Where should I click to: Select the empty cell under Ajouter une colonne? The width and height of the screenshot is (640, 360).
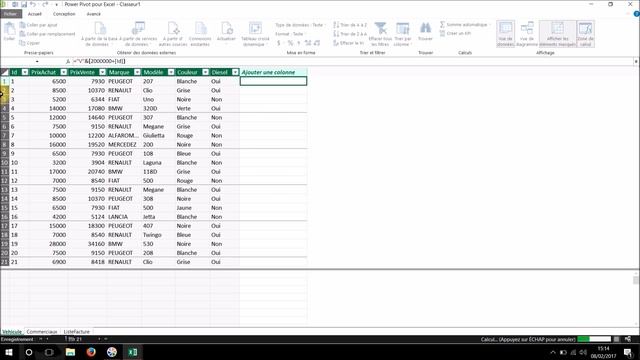point(273,81)
